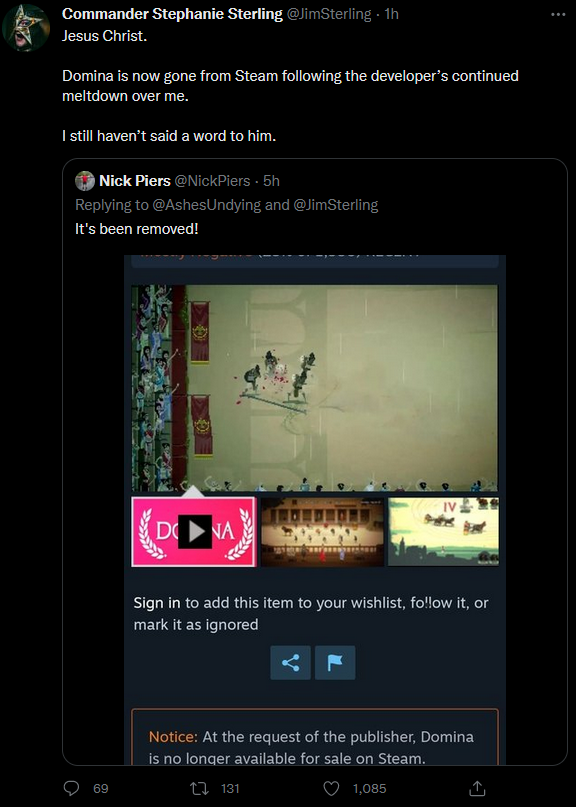This screenshot has width=576, height=807.
Task: Click the main Domina gameplay screenshot
Action: point(315,388)
